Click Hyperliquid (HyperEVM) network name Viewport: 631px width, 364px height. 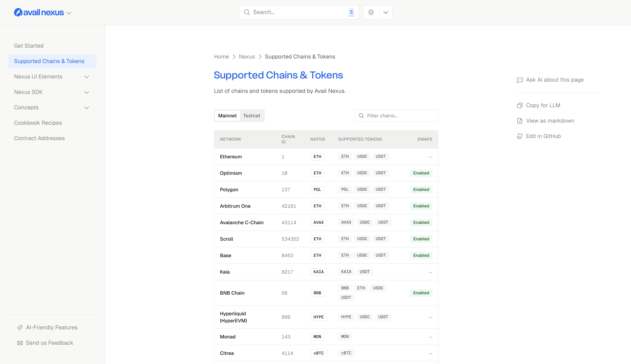point(234,317)
